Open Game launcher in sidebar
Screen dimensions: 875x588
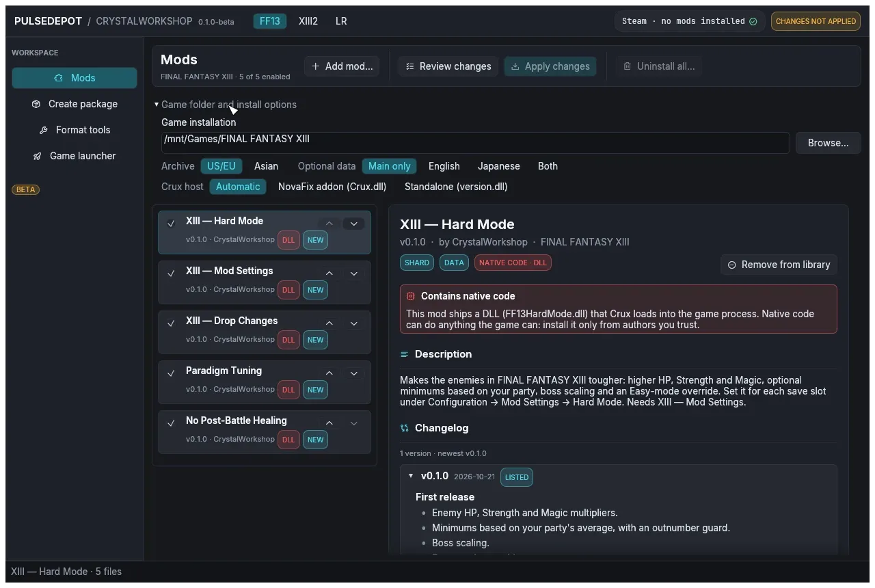75,156
